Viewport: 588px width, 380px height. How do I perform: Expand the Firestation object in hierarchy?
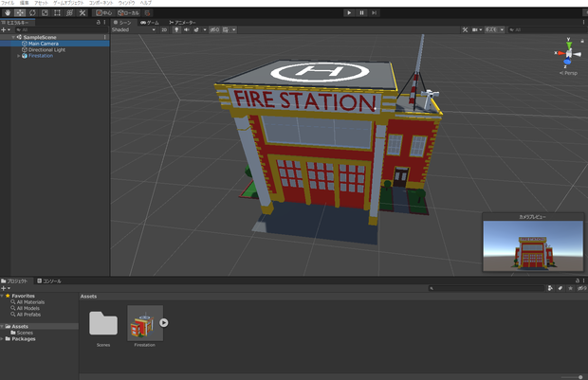coord(19,56)
